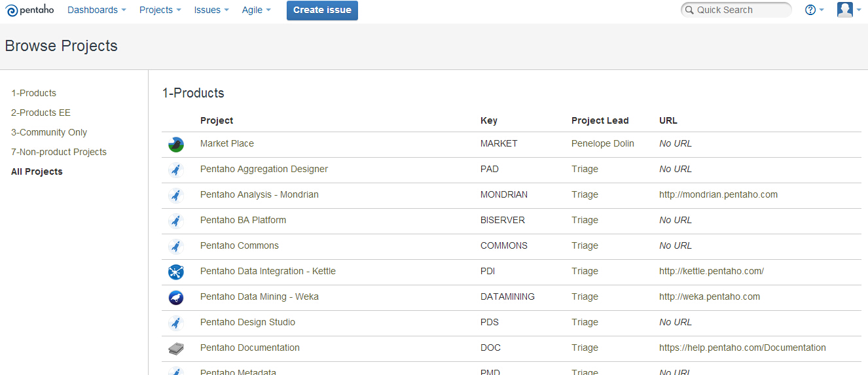Screen dimensions: 868x375
Task: Select the 1-Products category
Action: [x=33, y=93]
